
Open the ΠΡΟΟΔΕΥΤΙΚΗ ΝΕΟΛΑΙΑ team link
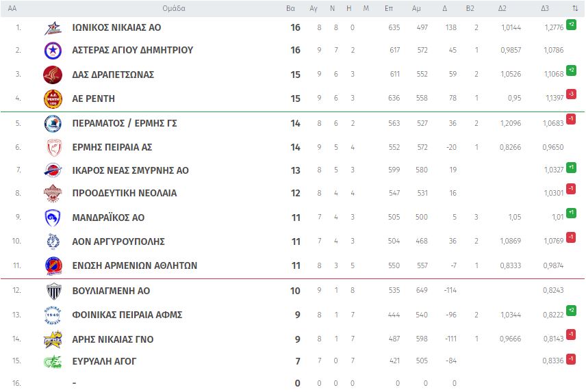[124, 194]
